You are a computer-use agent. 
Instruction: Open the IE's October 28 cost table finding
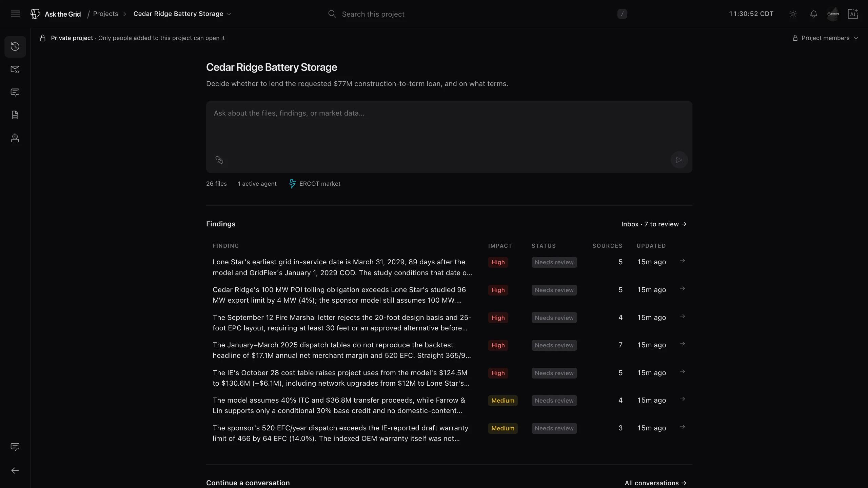coord(341,378)
